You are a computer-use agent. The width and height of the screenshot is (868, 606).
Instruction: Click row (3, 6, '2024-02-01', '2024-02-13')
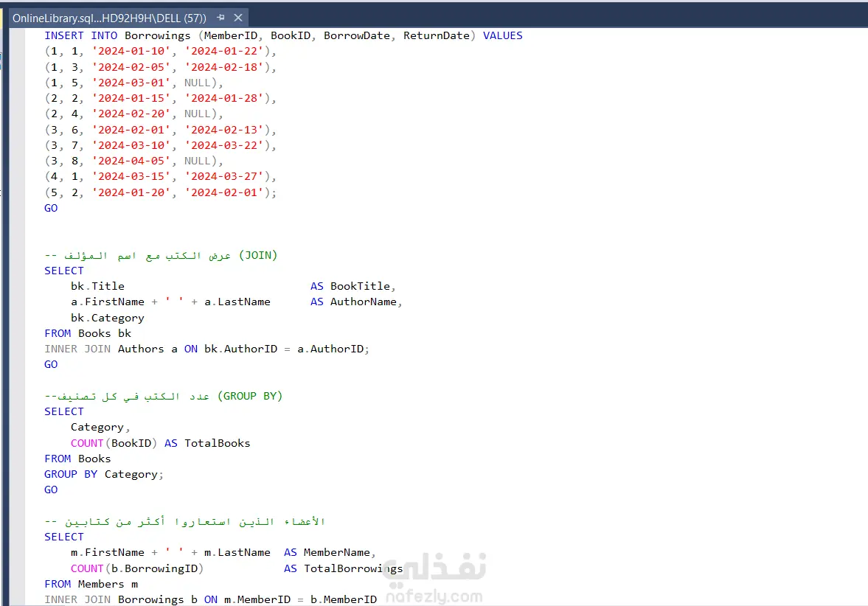[x=160, y=130]
